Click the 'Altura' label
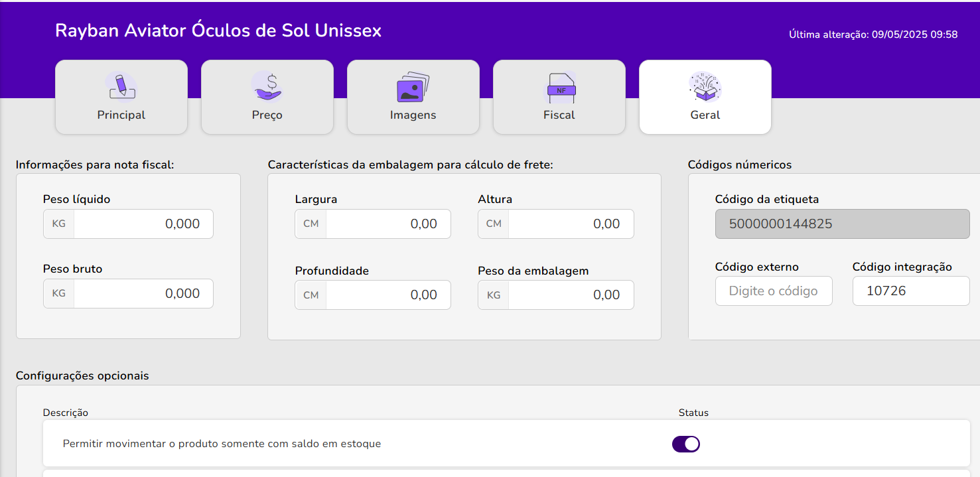 click(x=495, y=199)
